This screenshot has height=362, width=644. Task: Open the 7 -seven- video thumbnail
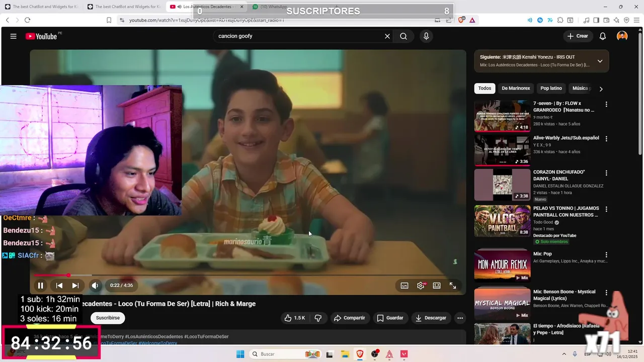point(502,116)
